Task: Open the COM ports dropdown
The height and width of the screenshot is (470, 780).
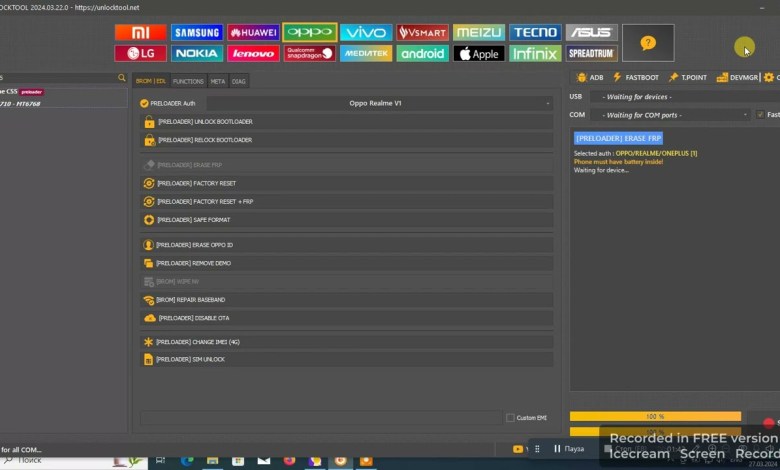Action: point(669,115)
